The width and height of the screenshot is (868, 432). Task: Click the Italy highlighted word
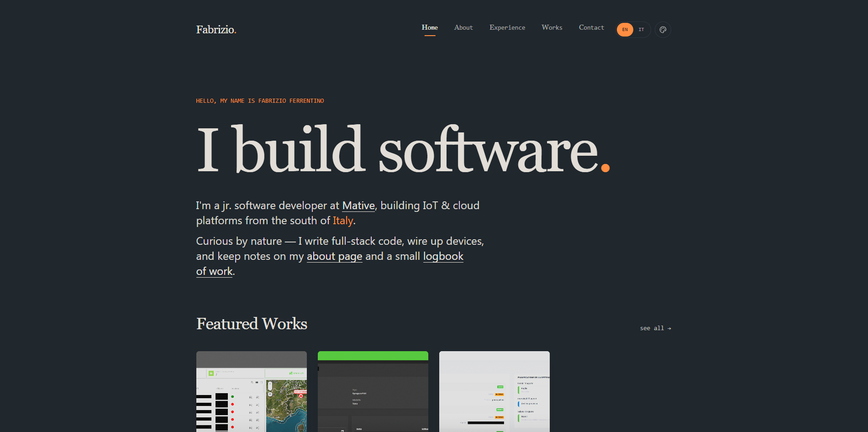point(342,221)
